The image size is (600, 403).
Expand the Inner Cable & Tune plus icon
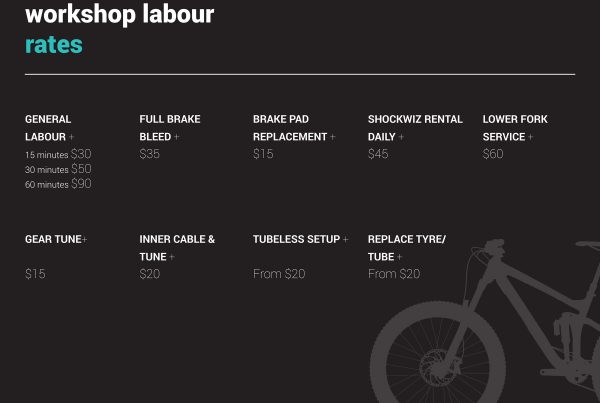(172, 257)
